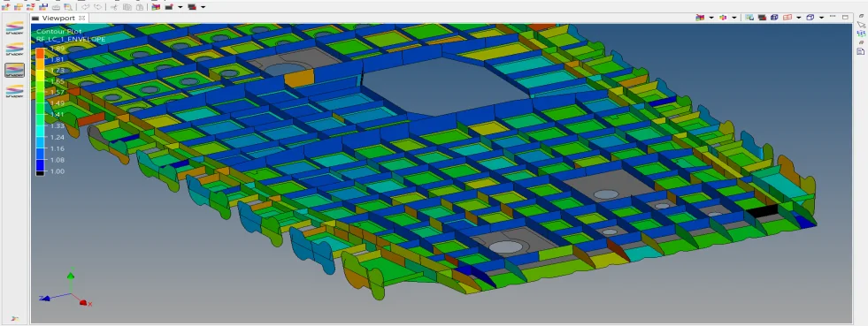
Task: Click the search magnifier icon in toolbar
Action: click(x=68, y=7)
